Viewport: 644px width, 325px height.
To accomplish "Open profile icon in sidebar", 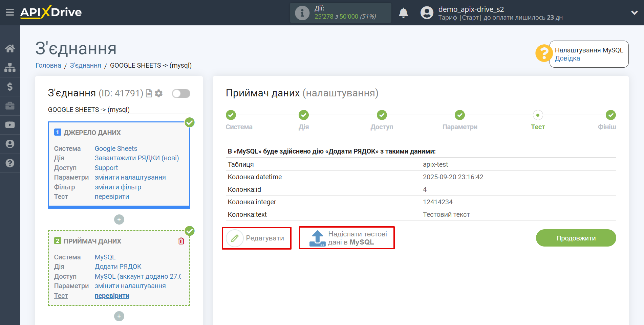I will coord(10,144).
